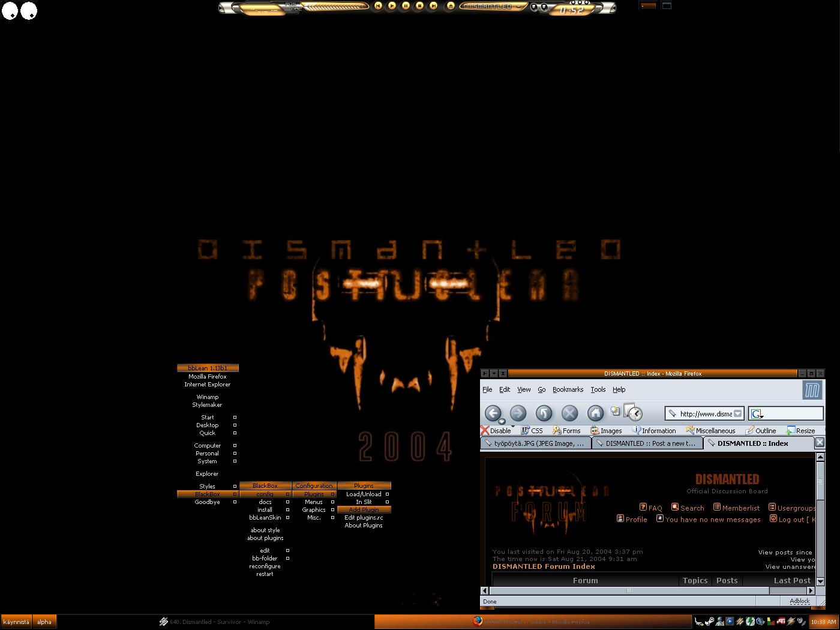Open the URL bar history dropdown
The image size is (840, 630).
pyautogui.click(x=738, y=413)
